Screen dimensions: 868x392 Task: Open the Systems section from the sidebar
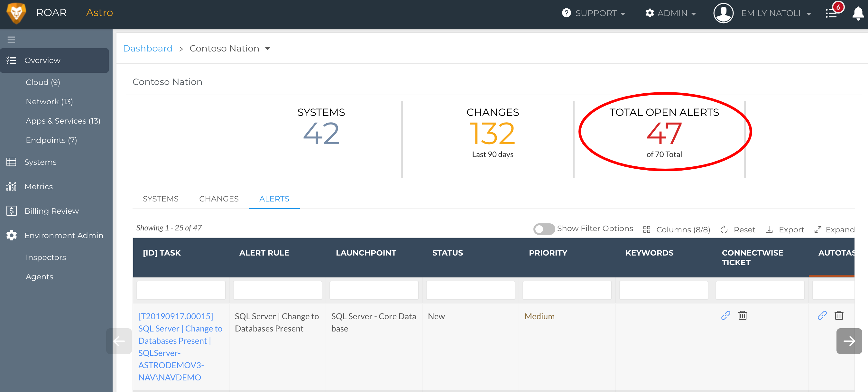tap(41, 162)
